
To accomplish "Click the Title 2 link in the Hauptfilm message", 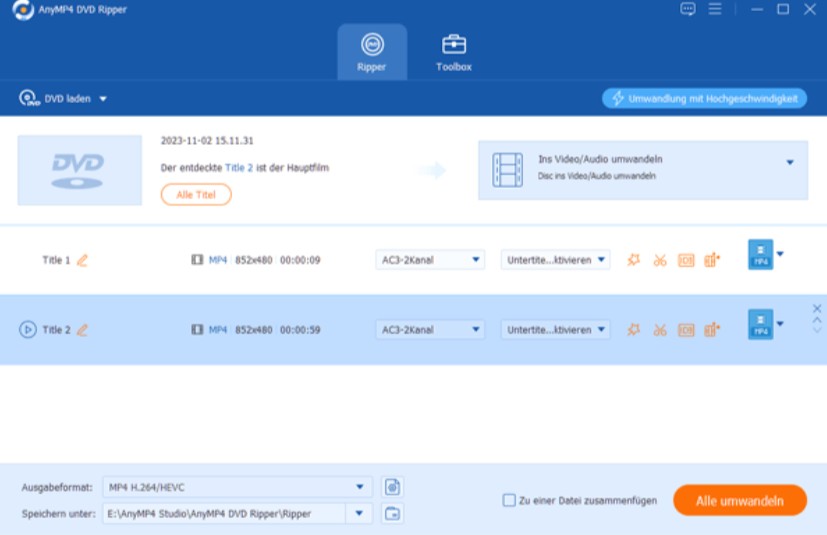I will pyautogui.click(x=238, y=168).
